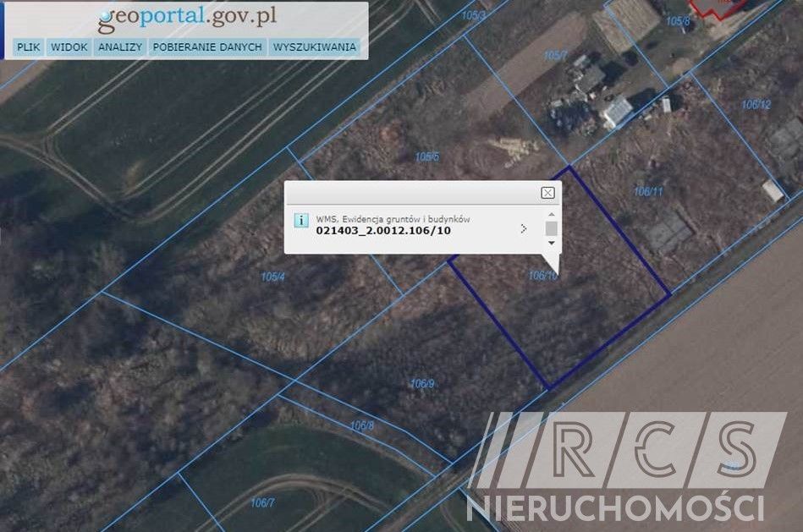Open the POBIERANIE DANYCH menu
Viewport: 803px width, 532px height.
(x=207, y=47)
